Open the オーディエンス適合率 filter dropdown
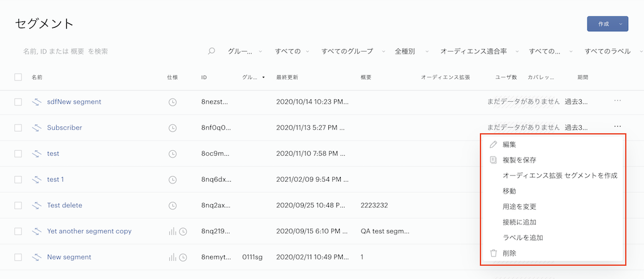 tap(479, 52)
